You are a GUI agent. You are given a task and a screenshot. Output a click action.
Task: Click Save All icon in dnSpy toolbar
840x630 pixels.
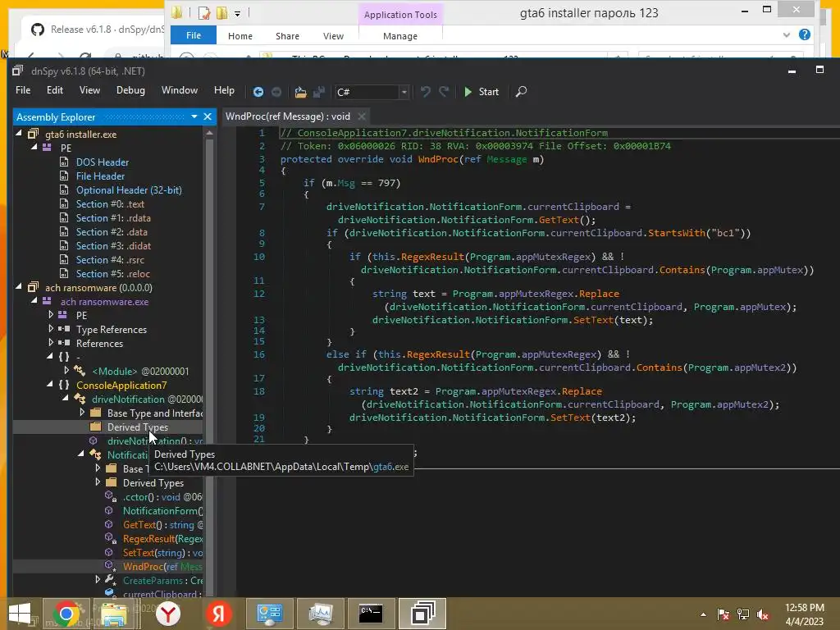[x=319, y=92]
